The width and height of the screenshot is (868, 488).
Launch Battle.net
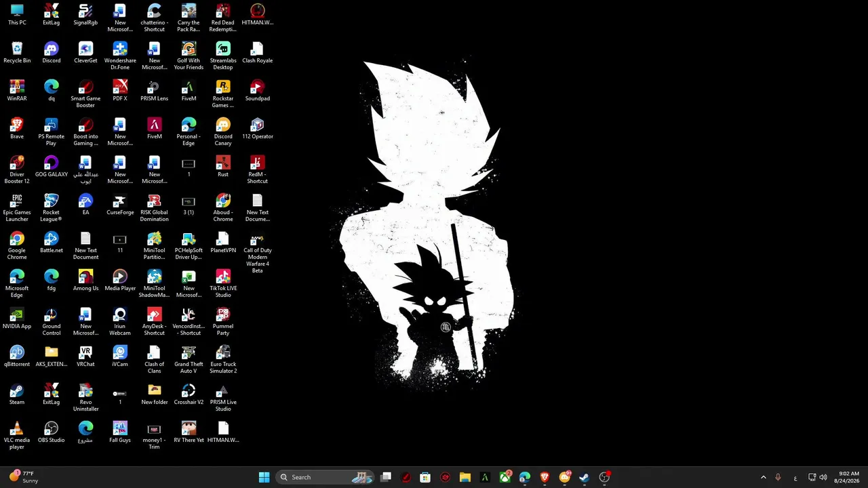pyautogui.click(x=51, y=243)
